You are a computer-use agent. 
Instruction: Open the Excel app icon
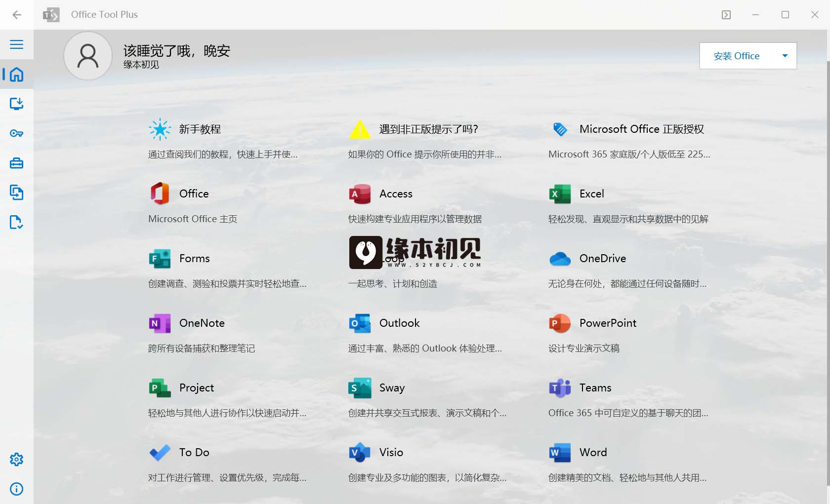click(x=560, y=194)
